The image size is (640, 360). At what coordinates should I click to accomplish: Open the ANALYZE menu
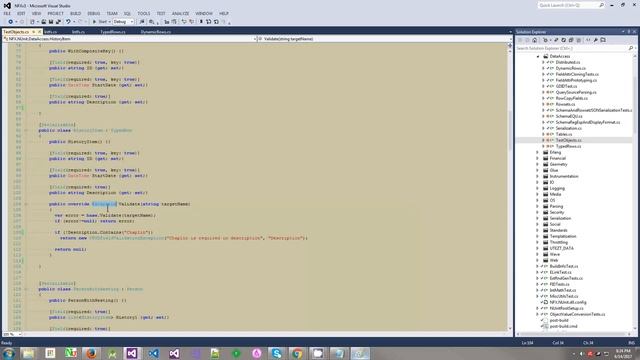(x=180, y=13)
